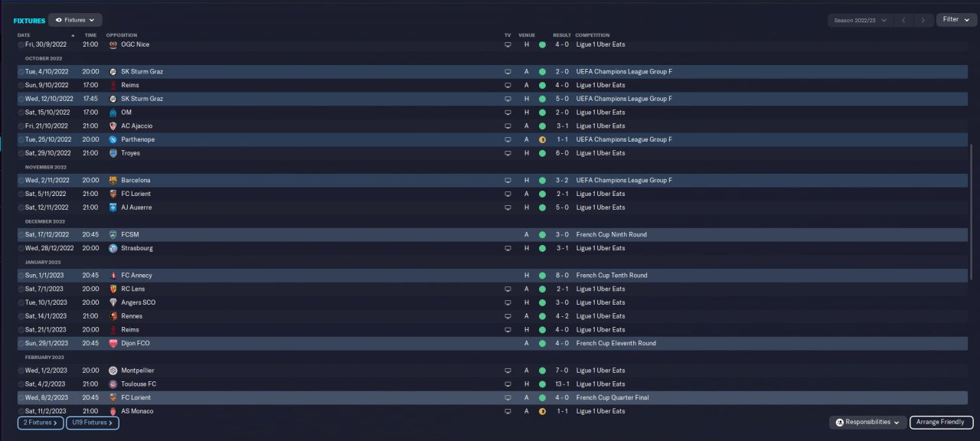
Task: Click the green win dot for Montpellier match
Action: pos(542,371)
